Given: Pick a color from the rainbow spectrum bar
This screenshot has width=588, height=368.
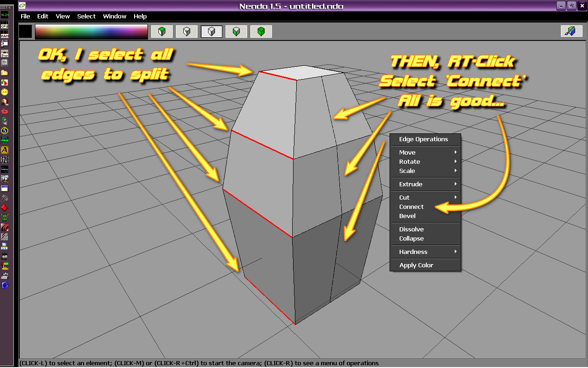Looking at the screenshot, I should point(91,31).
